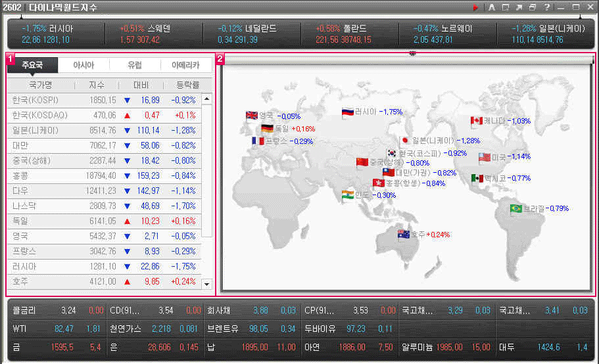Click the USA flag on the map

coord(485,157)
